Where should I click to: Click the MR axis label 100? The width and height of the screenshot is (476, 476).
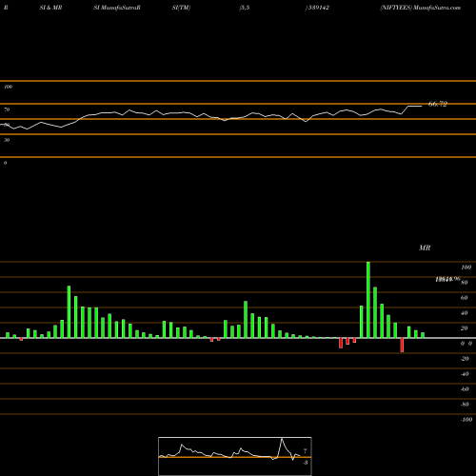pyautogui.click(x=466, y=268)
